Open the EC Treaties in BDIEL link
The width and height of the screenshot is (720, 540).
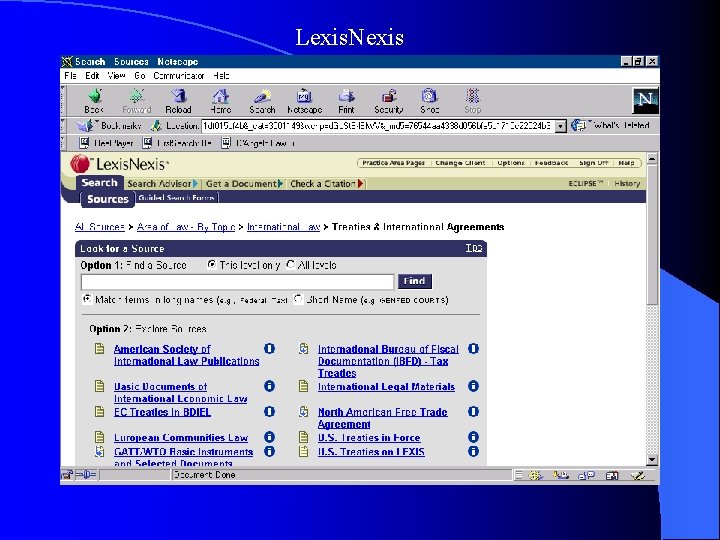click(163, 412)
